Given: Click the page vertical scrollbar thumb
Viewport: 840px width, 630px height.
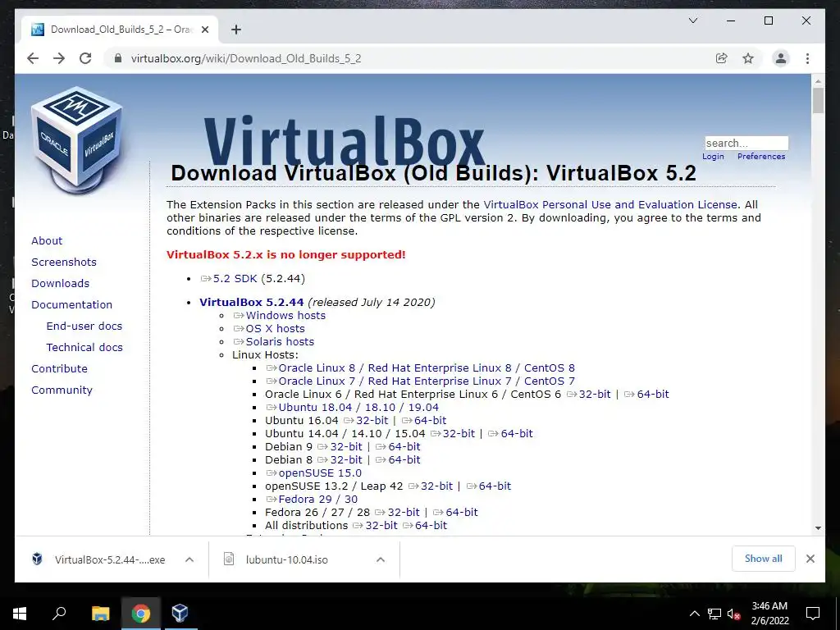Looking at the screenshot, I should point(818,101).
